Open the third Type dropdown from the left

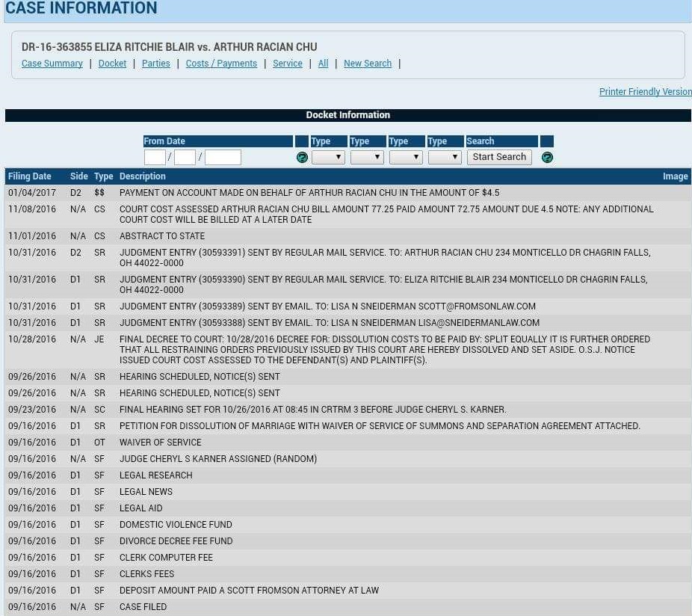point(406,157)
